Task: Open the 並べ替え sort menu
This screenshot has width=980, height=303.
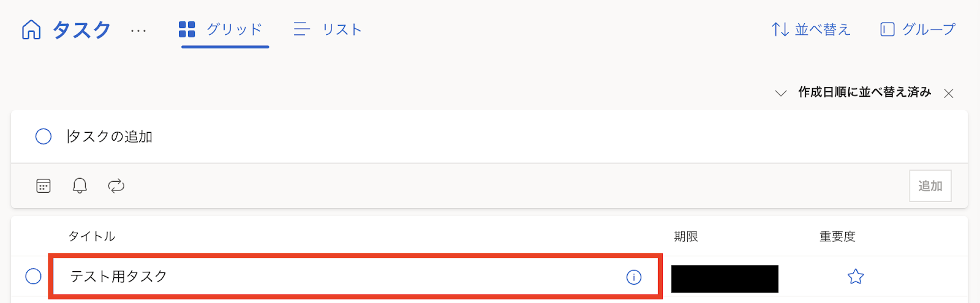Action: (x=811, y=29)
